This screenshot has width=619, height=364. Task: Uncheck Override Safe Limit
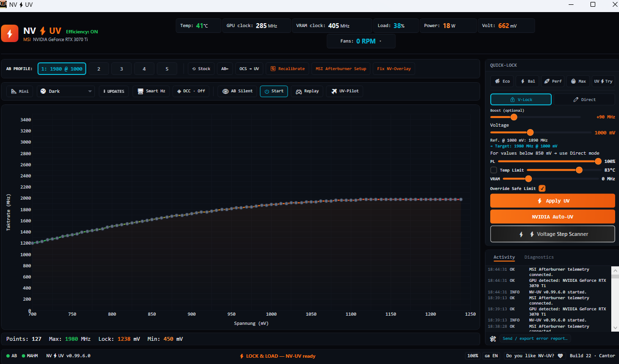(542, 189)
